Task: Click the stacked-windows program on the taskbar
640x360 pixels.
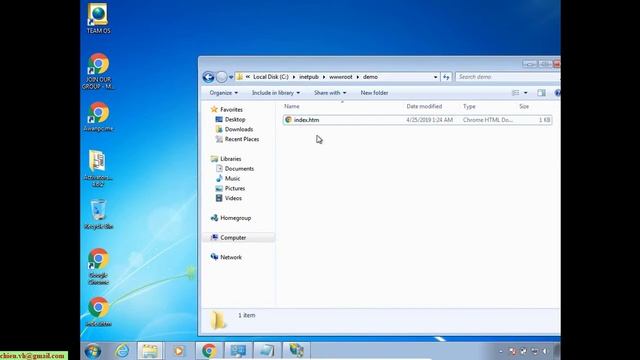Action: 267,351
